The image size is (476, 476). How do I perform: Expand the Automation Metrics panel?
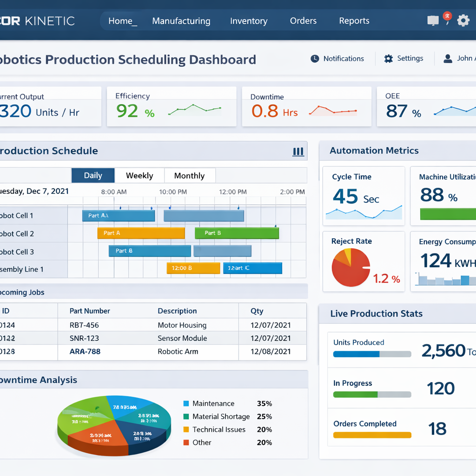tap(374, 151)
